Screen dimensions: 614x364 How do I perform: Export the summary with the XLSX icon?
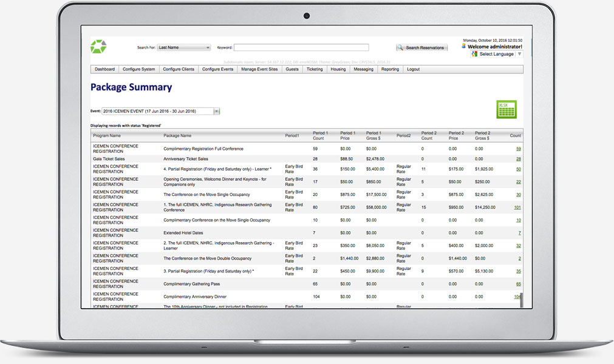click(507, 109)
